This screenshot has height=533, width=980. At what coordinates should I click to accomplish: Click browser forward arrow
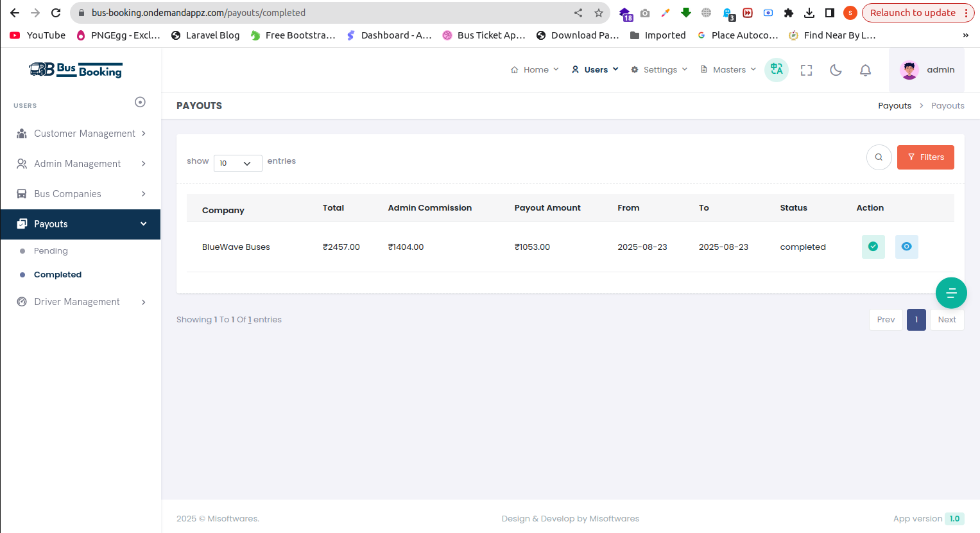[x=35, y=13]
